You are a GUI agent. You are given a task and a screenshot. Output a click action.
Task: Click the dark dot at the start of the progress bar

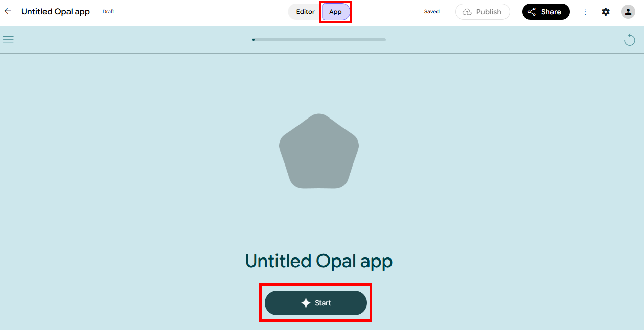[254, 39]
